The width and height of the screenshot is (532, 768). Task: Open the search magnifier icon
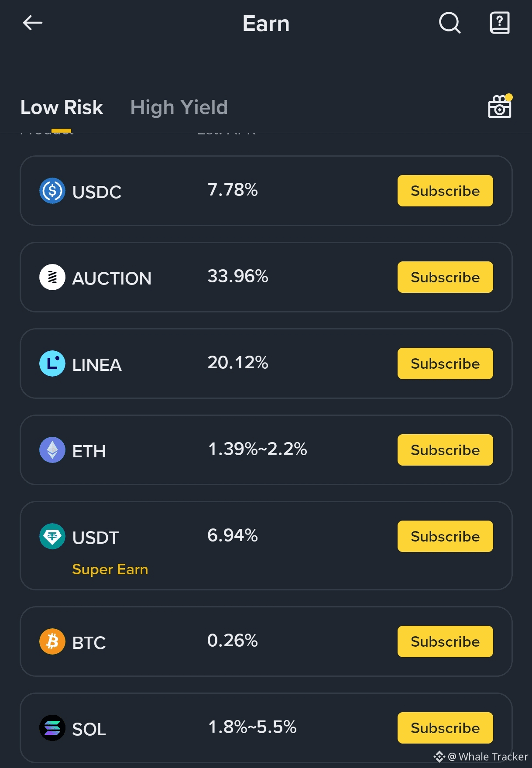[450, 23]
